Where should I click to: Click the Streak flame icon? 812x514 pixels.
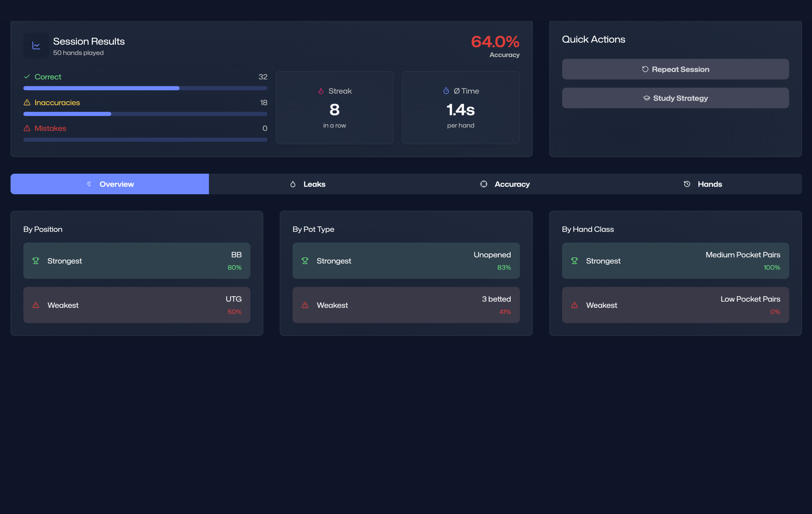tap(321, 91)
